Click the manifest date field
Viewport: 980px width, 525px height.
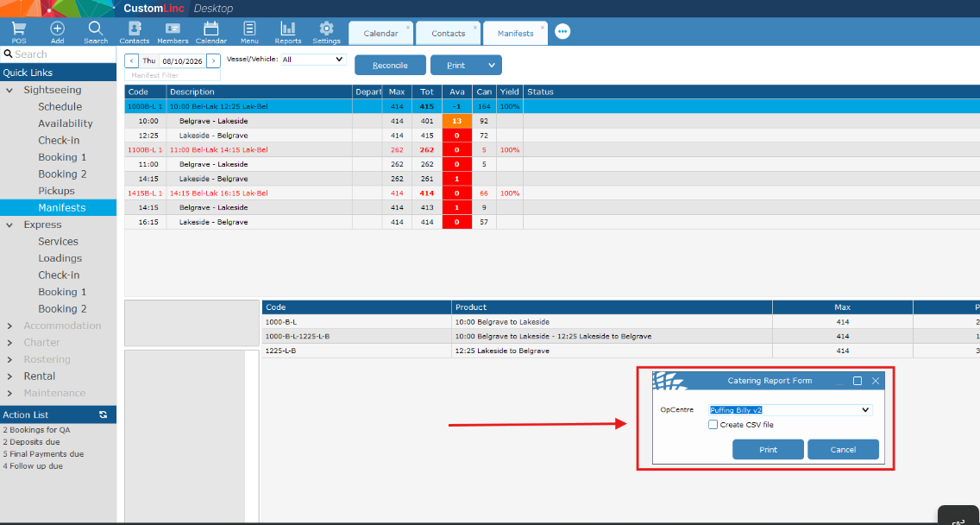(181, 60)
